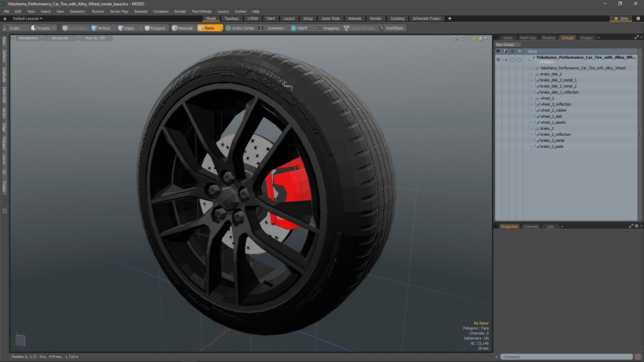Click the 3D axis gizmo in the viewport corner
The height and width of the screenshot is (362, 644).
[20, 340]
